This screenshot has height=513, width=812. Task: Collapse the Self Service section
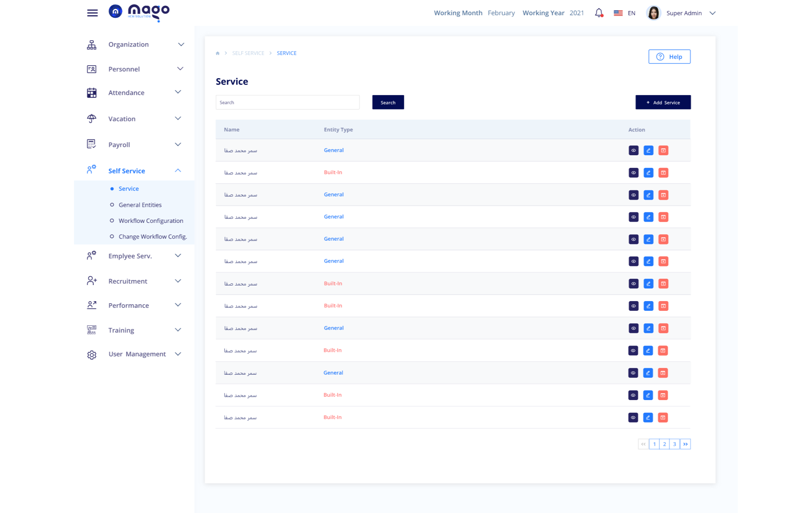(x=178, y=170)
